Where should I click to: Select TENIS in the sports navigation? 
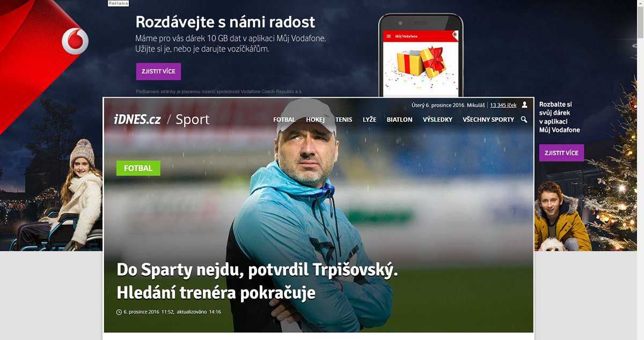coord(344,120)
